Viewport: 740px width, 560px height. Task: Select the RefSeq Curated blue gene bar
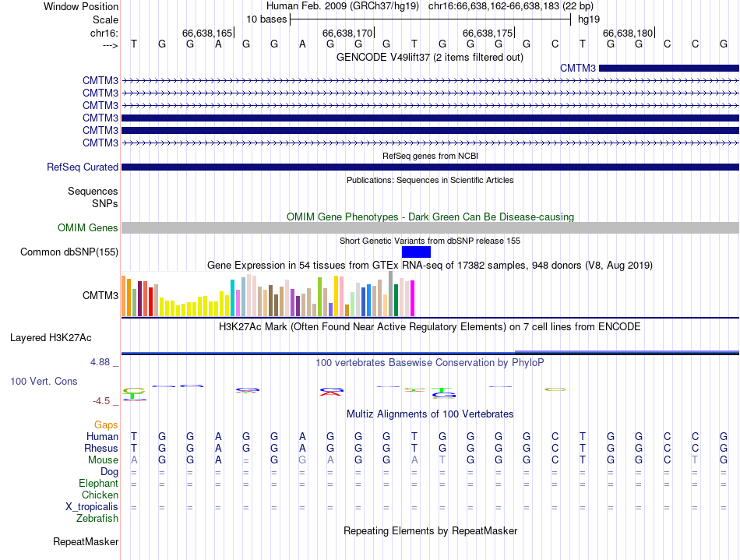[x=430, y=167]
